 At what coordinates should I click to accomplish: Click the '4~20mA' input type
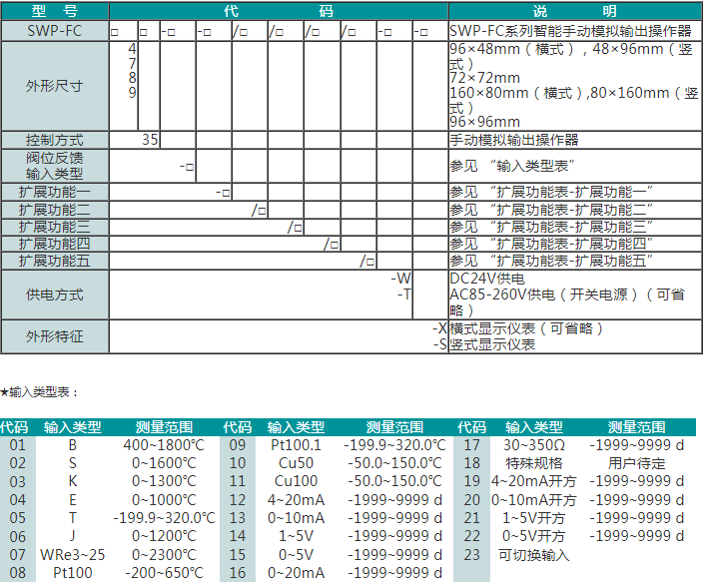[296, 500]
